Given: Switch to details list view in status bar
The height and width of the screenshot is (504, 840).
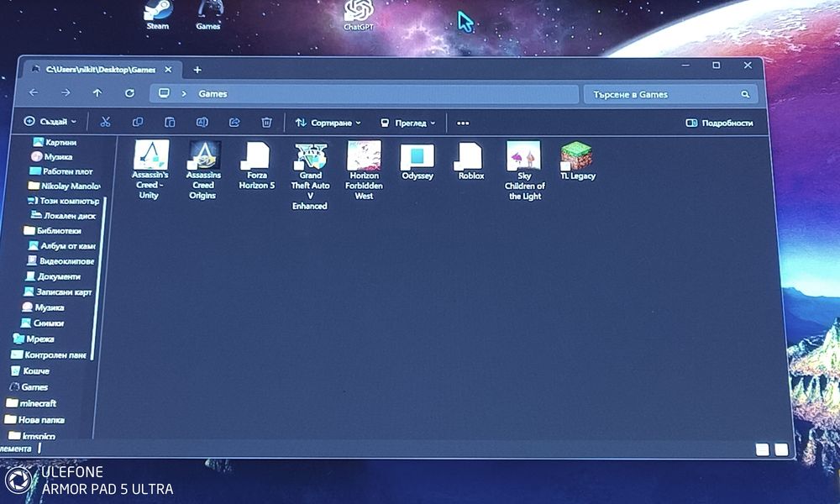Looking at the screenshot, I should (762, 449).
